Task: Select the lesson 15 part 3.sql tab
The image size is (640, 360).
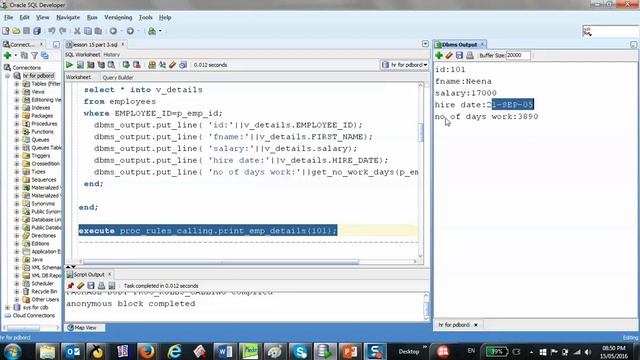Action: click(x=95, y=44)
